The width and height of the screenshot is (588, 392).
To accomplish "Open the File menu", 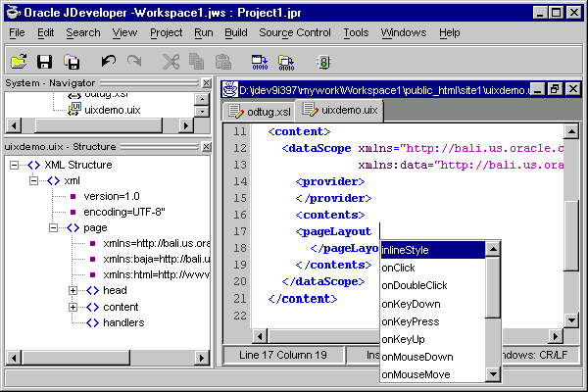I will 17,32.
